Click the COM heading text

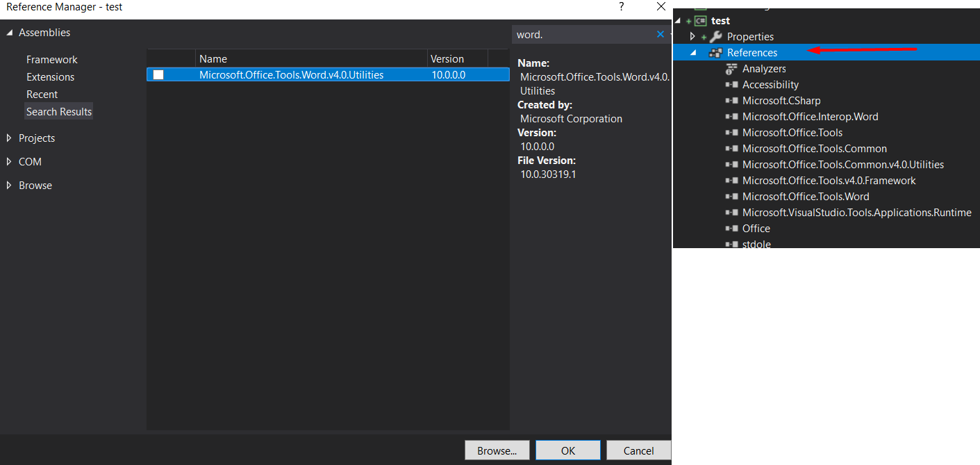click(30, 162)
